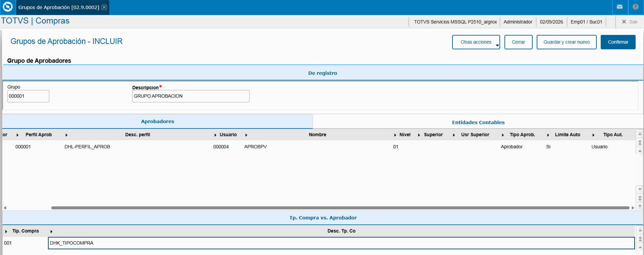This screenshot has width=644, height=255.
Task: Close the Grupos de Aprobación tab
Action: (x=104, y=7)
